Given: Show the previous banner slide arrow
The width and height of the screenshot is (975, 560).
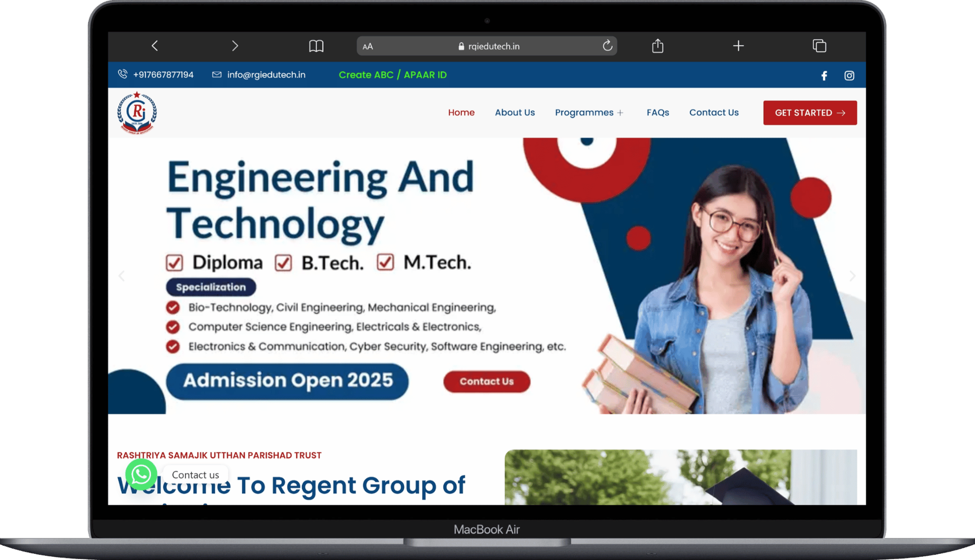Looking at the screenshot, I should pyautogui.click(x=122, y=276).
